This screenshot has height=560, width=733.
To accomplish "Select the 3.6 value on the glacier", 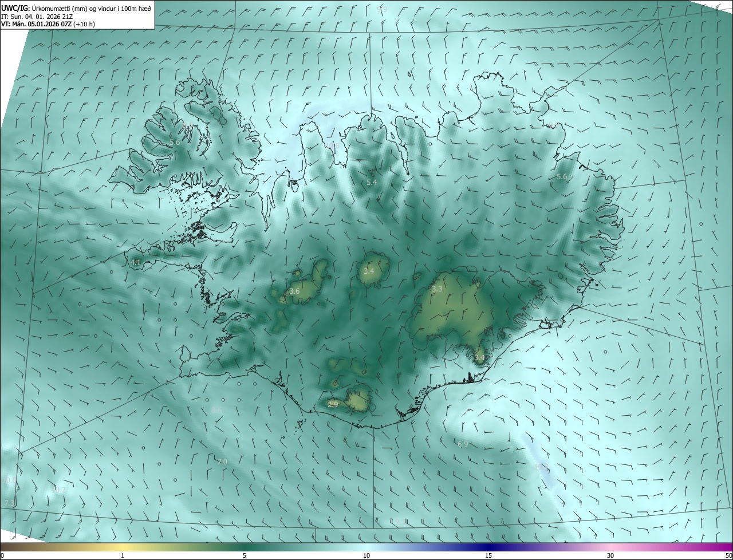I will click(294, 291).
